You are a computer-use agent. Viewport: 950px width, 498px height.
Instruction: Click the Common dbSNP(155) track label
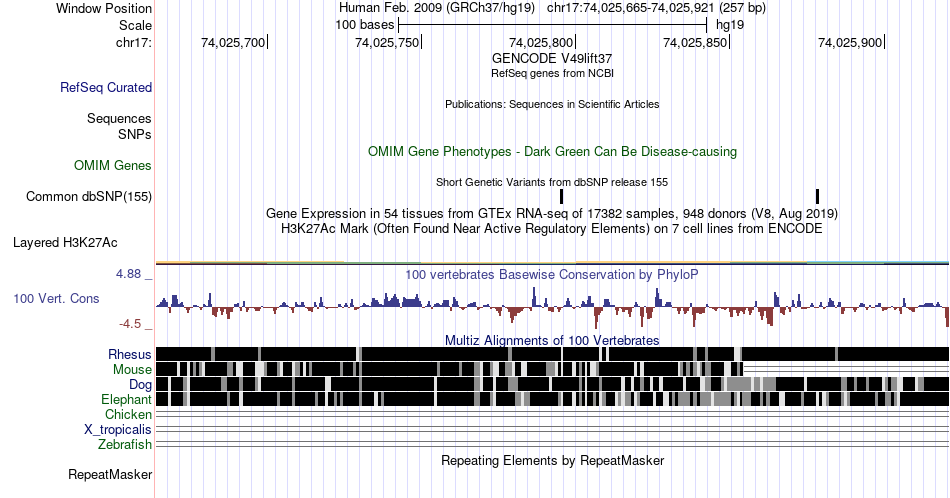(x=89, y=196)
